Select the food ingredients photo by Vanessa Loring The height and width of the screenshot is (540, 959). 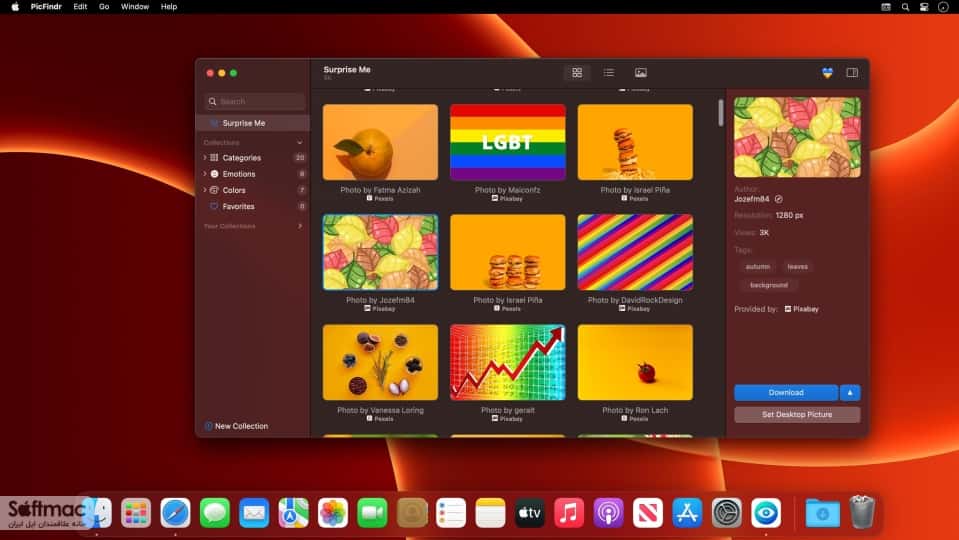(x=380, y=362)
